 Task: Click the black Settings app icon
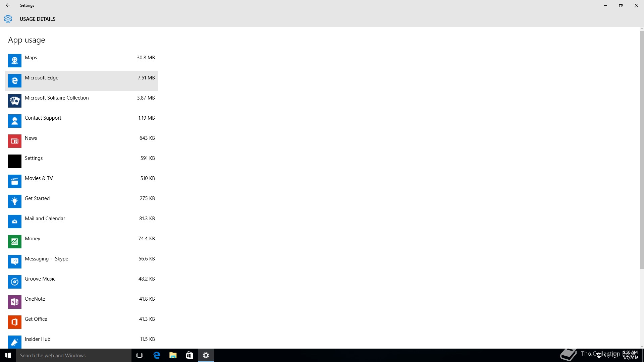tap(15, 161)
